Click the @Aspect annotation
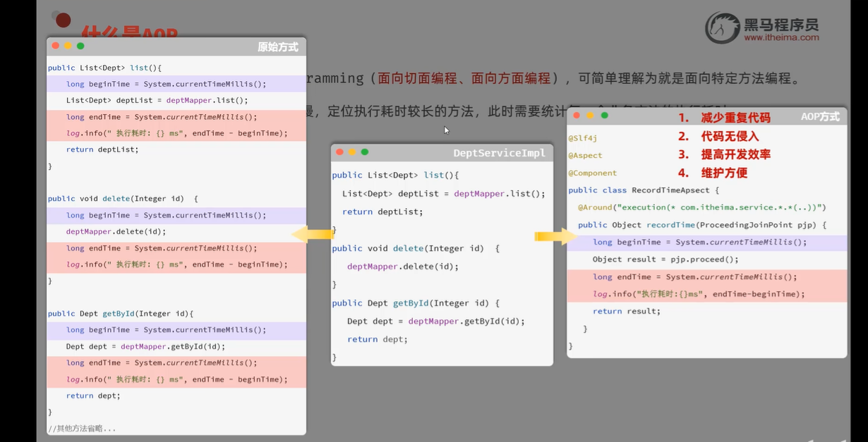 pyautogui.click(x=585, y=156)
